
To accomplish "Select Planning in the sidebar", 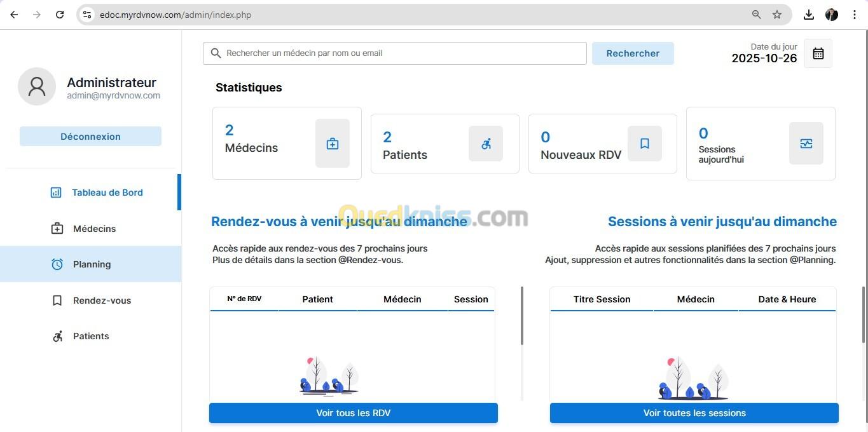I will coord(92,264).
